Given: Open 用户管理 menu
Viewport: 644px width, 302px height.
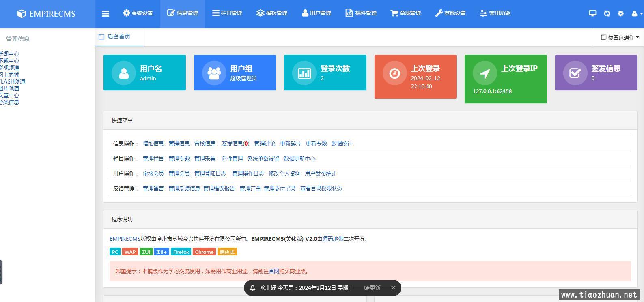Looking at the screenshot, I should coord(317,13).
